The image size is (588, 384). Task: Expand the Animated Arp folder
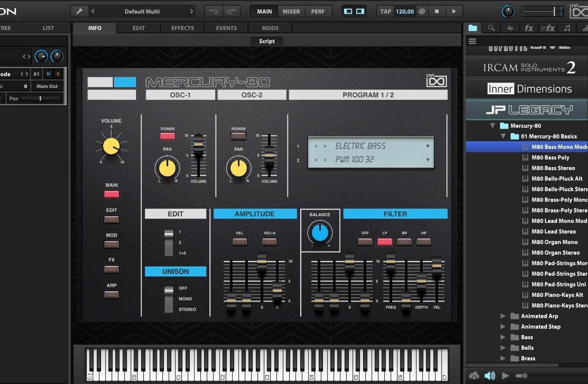(x=503, y=316)
